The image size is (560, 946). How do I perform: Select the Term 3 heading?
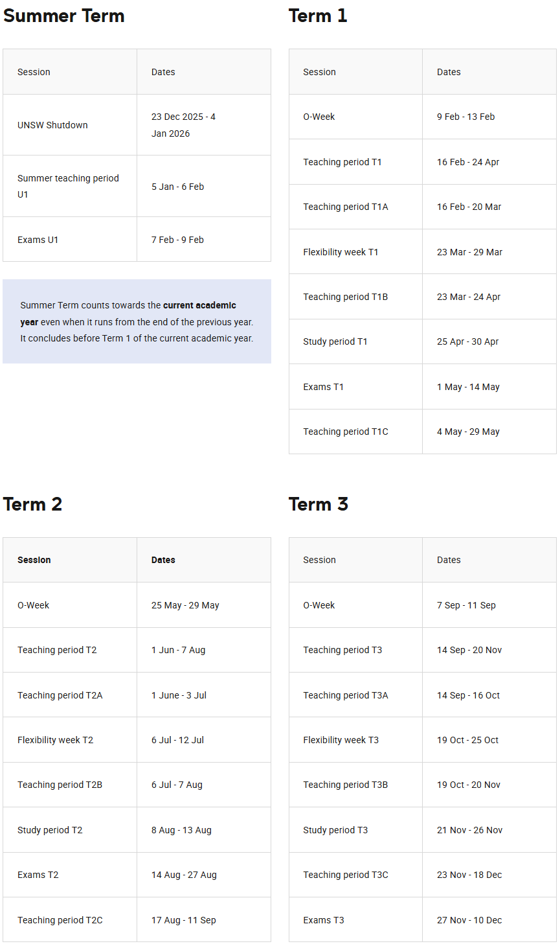(319, 504)
